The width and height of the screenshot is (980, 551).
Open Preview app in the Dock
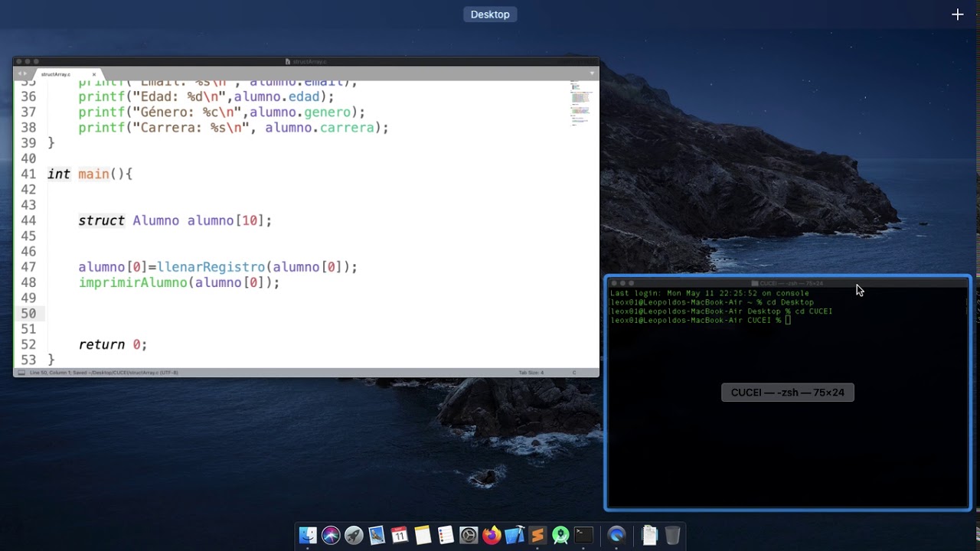click(377, 536)
